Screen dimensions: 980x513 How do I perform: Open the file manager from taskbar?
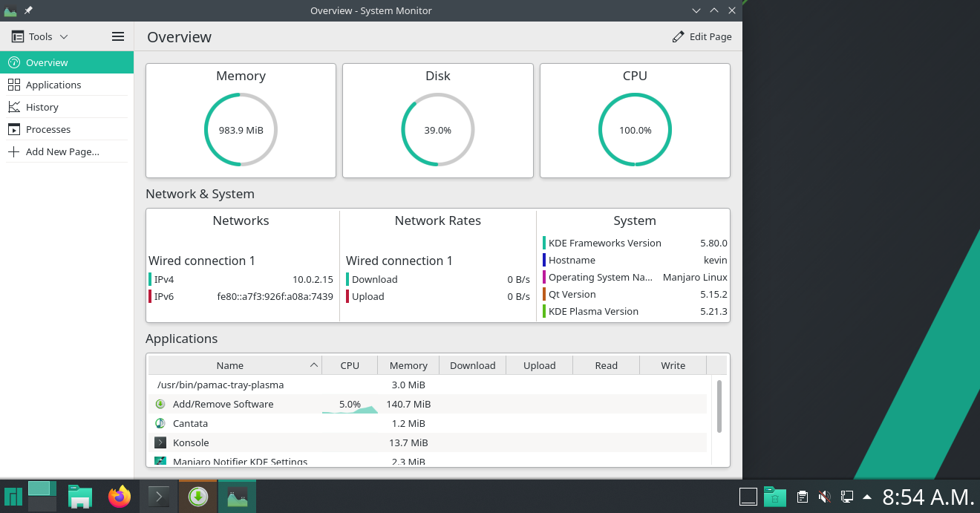click(x=79, y=497)
